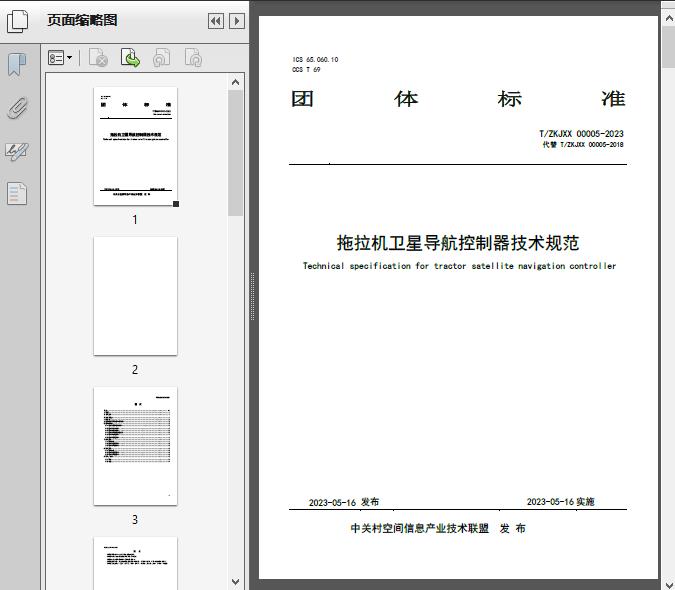Click the panel splitter handle
Screen dimensions: 675x590
pyautogui.click(x=252, y=296)
